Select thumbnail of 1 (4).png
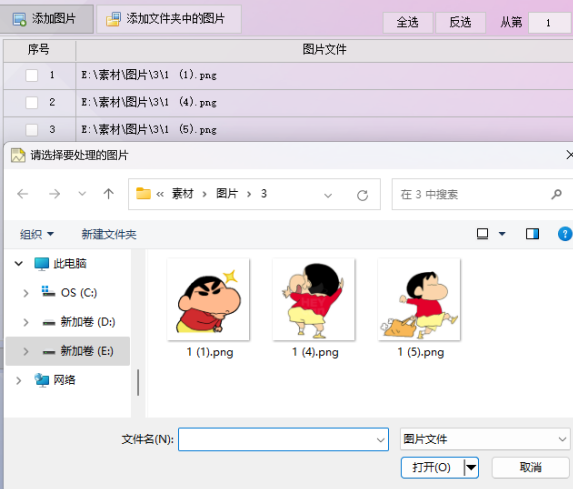This screenshot has height=489, width=574. point(314,299)
